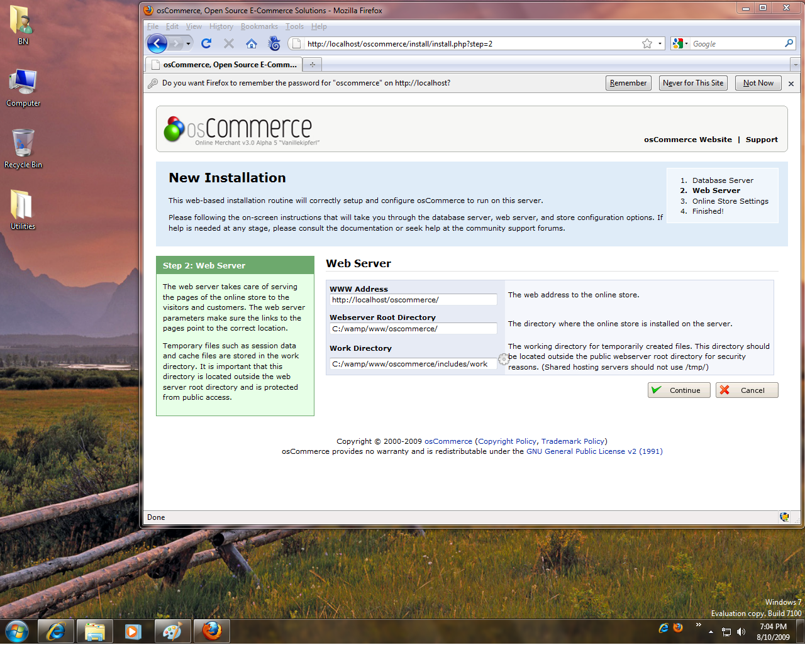Click the search magnifier icon in Google box
Viewport: 805px width, 672px height.
click(789, 43)
